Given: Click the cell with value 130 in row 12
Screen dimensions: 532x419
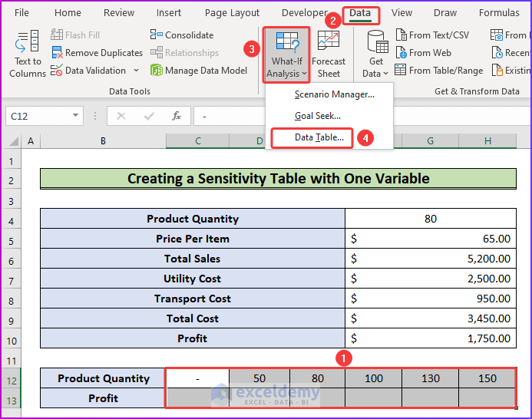Looking at the screenshot, I should point(430,378).
